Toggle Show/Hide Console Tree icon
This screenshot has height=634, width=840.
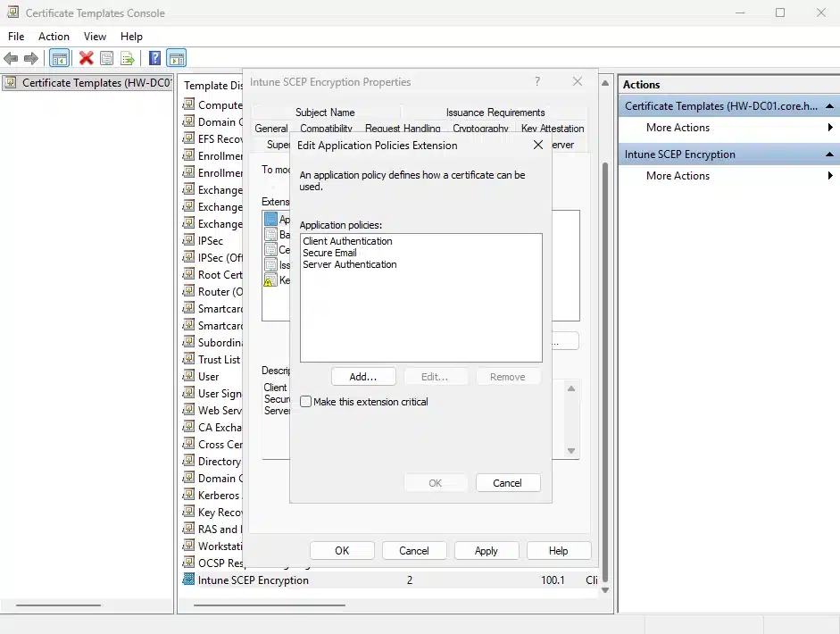[x=59, y=59]
